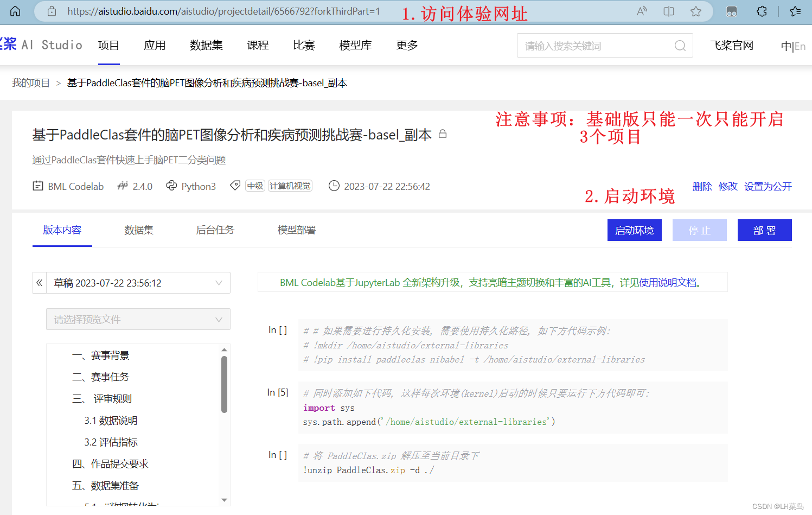
Task: Go to 我的项目 breadcrumb
Action: coord(31,83)
